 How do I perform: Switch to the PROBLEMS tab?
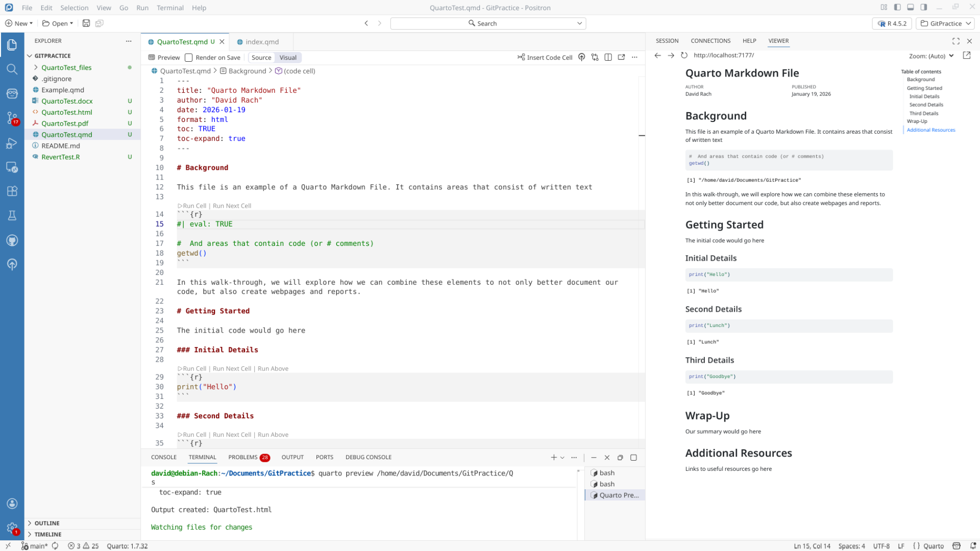243,457
